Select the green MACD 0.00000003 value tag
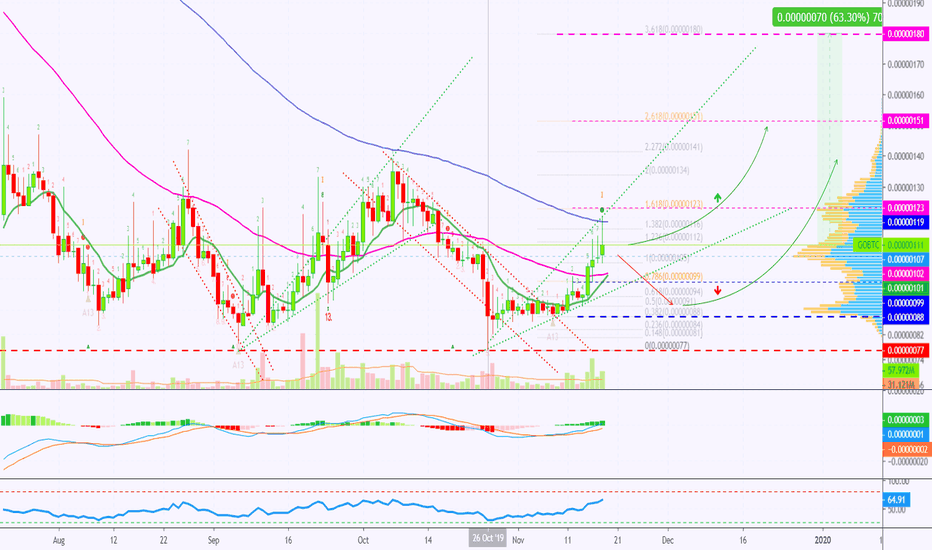This screenshot has width=932, height=550. click(906, 420)
